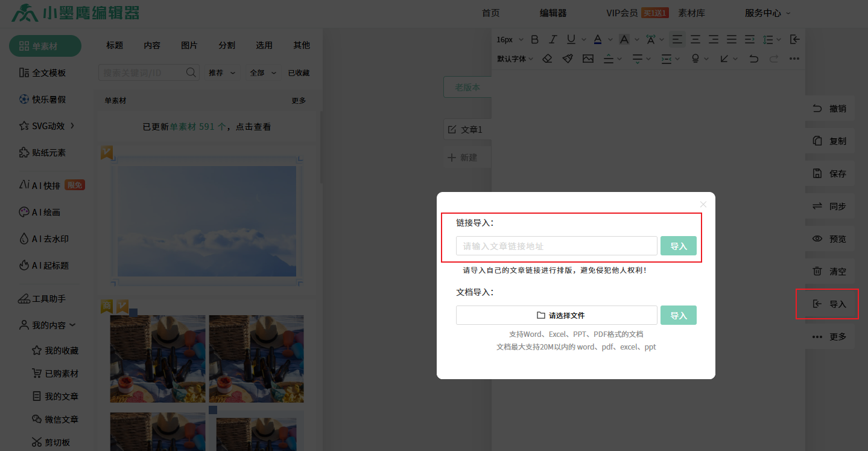Click the eraser clear-format icon
Screen dimensions: 868x451
[547, 59]
